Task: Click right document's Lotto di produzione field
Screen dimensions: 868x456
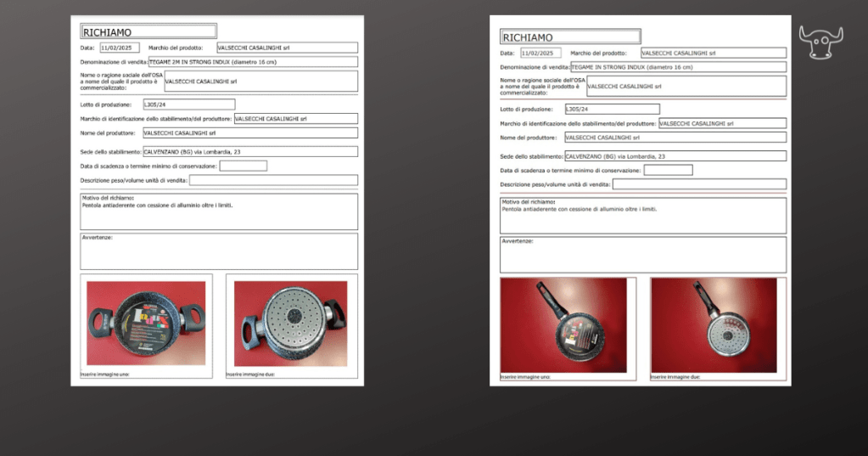Action: pos(612,109)
